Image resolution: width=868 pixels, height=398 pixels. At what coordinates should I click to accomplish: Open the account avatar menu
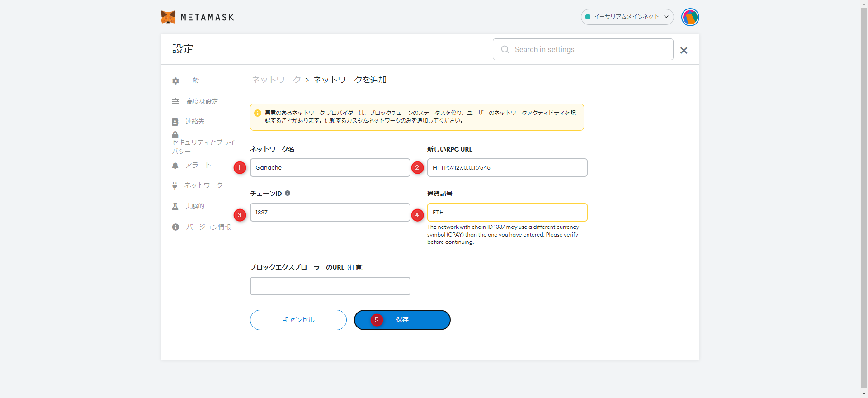(x=690, y=17)
